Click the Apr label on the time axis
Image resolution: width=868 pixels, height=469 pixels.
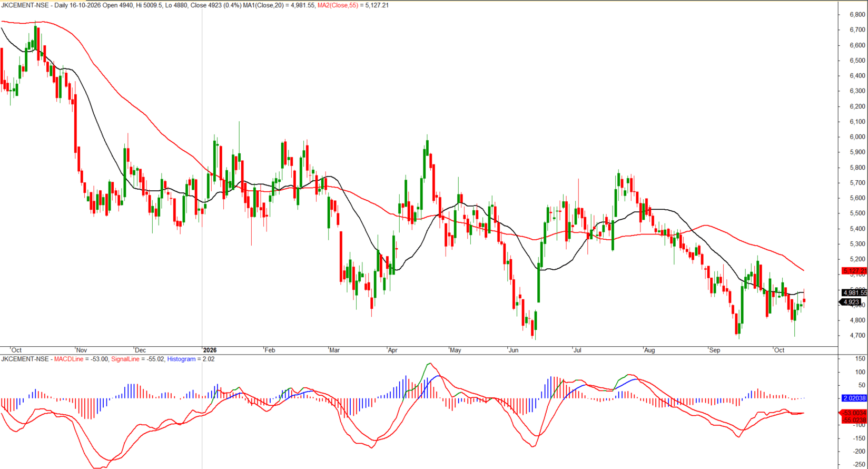[x=392, y=350]
